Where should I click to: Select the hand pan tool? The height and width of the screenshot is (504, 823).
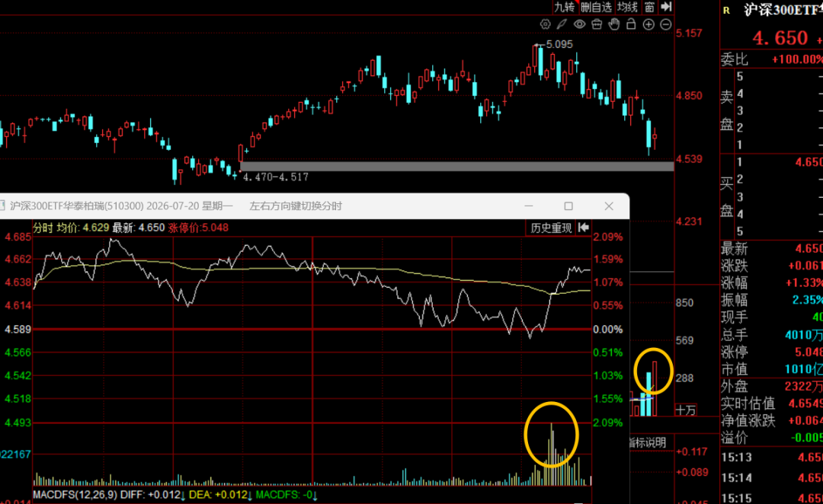pyautogui.click(x=613, y=24)
